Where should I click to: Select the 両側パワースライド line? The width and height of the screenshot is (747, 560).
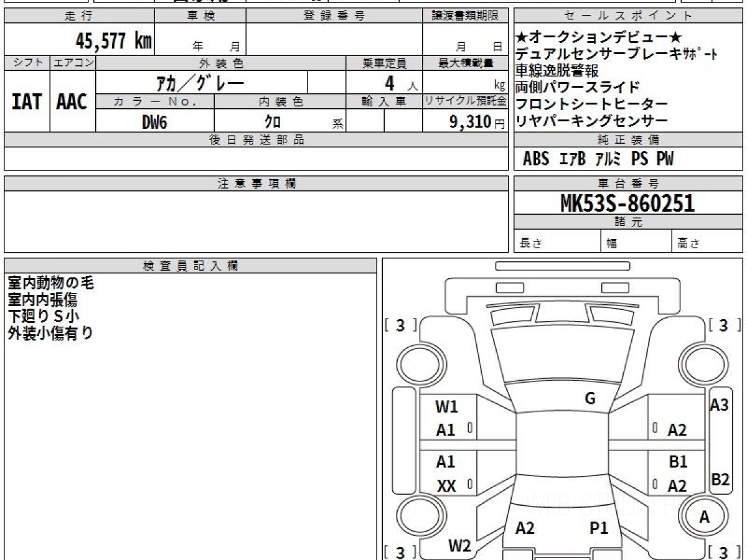(x=577, y=87)
